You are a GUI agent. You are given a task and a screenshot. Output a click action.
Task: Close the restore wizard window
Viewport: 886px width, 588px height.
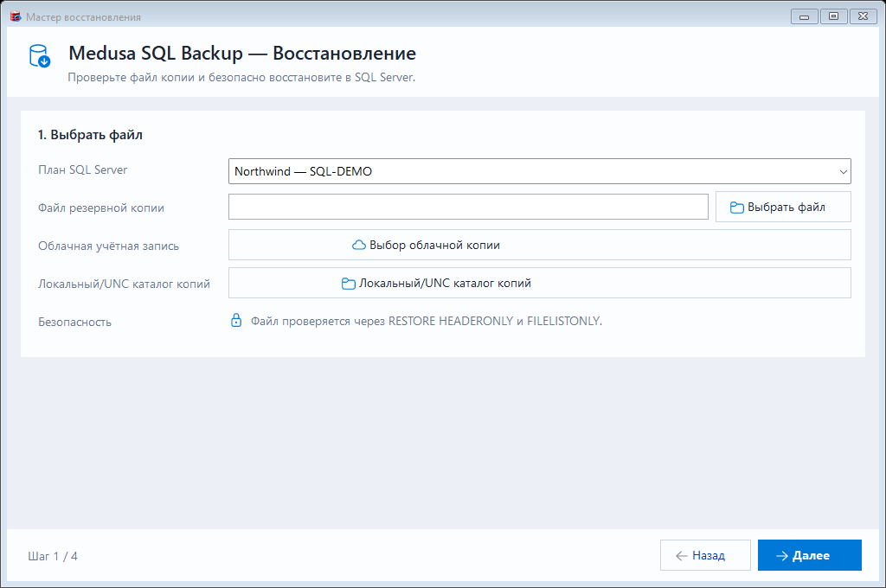[x=863, y=16]
